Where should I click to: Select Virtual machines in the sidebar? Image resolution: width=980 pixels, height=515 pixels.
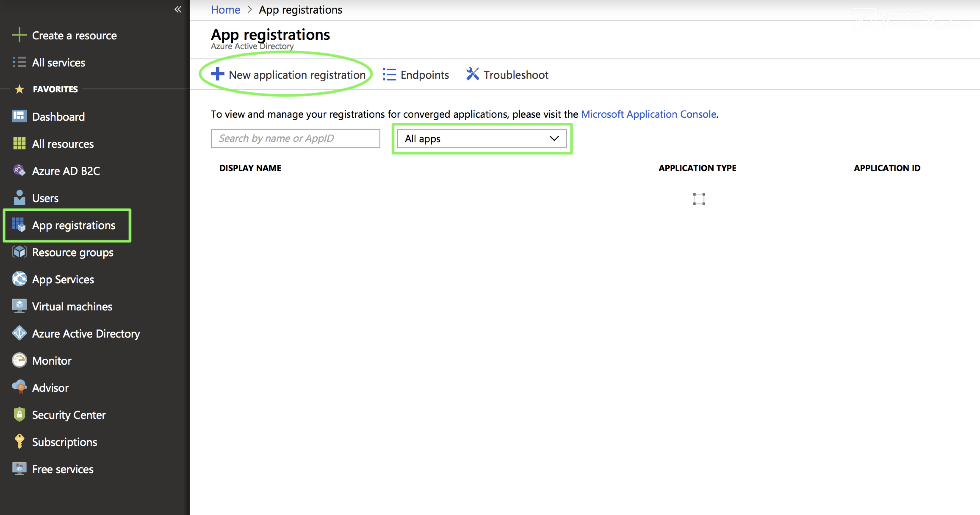coord(72,306)
